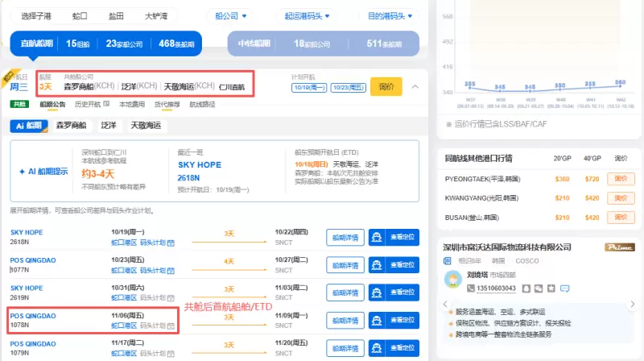Open POS QINGDAO 1079N vessel link
The image size is (644, 361).
tap(33, 344)
